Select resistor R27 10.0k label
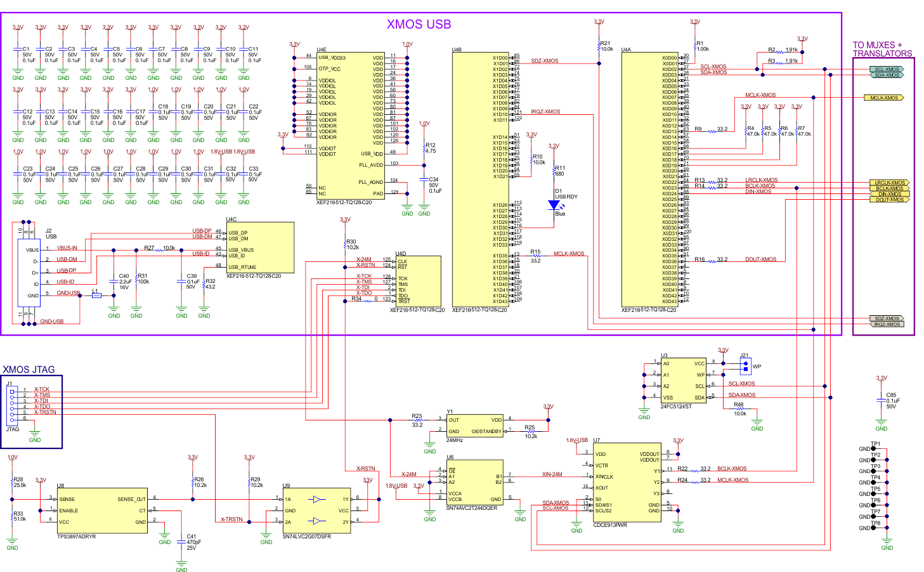 click(x=160, y=248)
